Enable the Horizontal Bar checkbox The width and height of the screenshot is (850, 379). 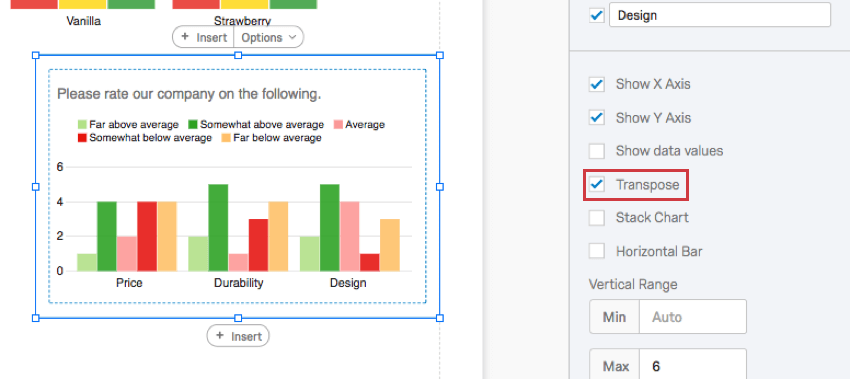(597, 251)
